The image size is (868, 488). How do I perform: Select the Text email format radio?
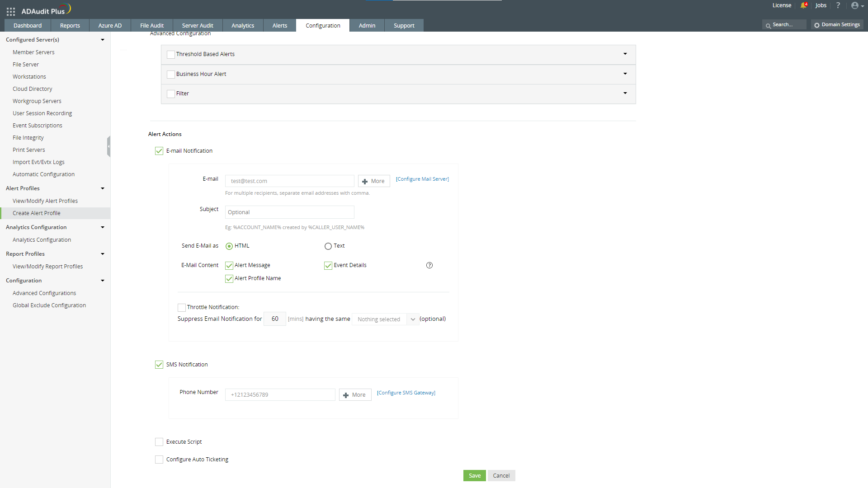click(328, 246)
